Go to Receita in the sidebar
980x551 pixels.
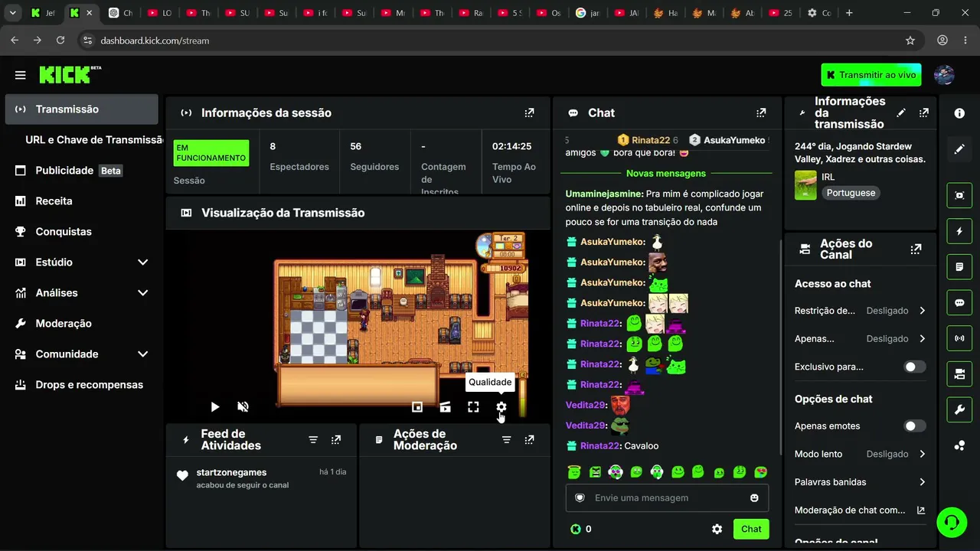point(81,201)
